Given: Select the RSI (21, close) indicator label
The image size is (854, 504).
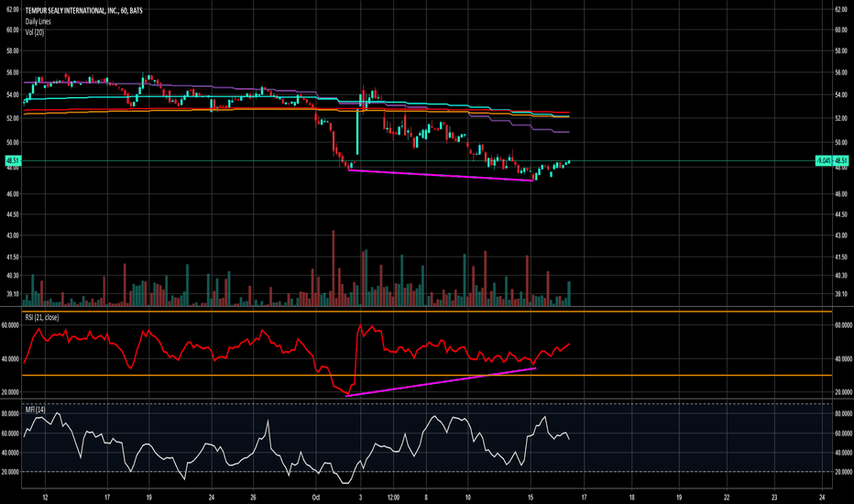Looking at the screenshot, I should click(x=42, y=317).
